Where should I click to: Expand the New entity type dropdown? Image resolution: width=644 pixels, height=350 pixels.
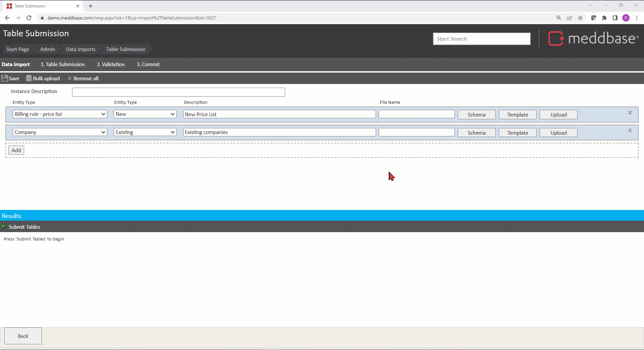145,114
